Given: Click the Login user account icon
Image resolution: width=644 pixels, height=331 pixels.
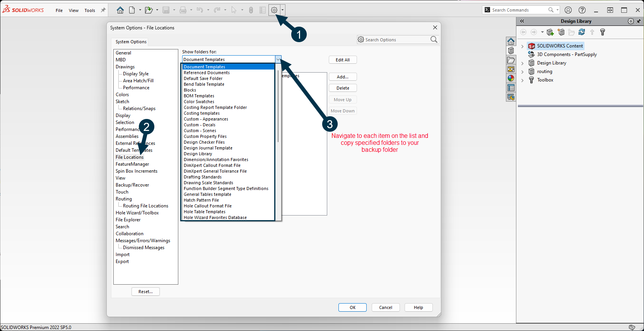Looking at the screenshot, I should coord(568,10).
